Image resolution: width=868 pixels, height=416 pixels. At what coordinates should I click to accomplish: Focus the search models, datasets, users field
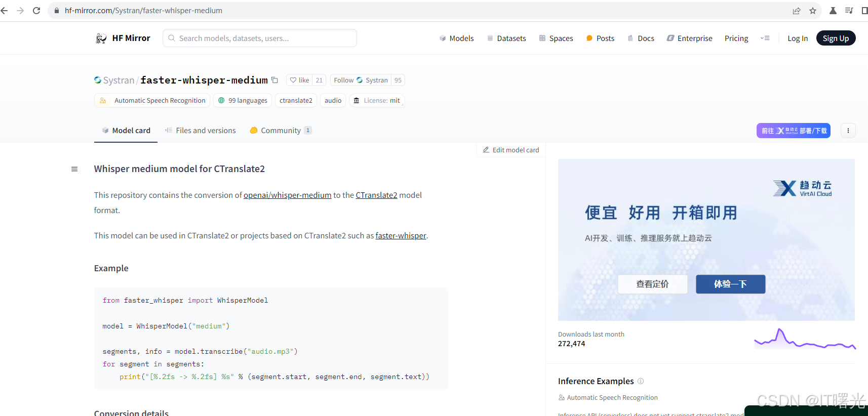click(x=260, y=38)
